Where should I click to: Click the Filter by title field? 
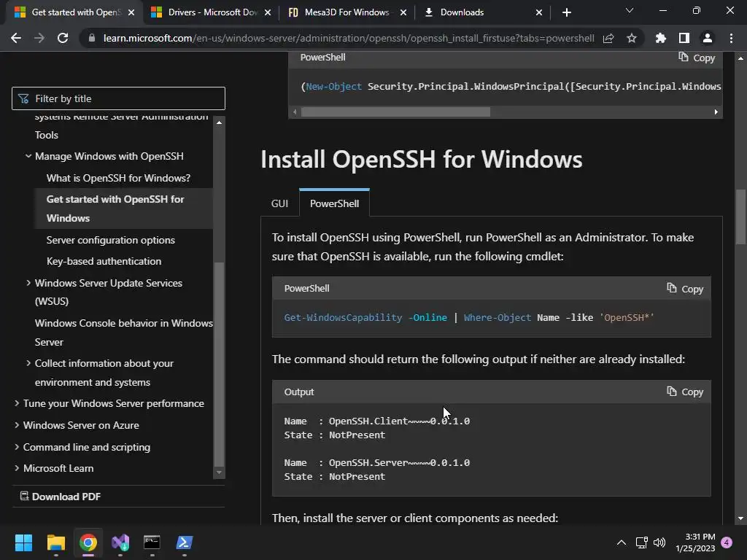(118, 98)
